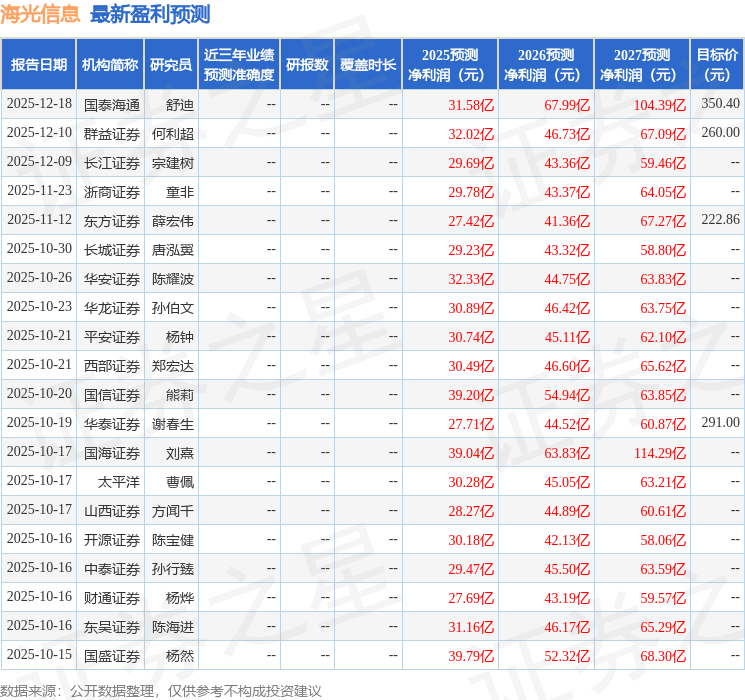The height and width of the screenshot is (700, 745).
Task: Click institution name 国海证券
Action: click(x=112, y=453)
